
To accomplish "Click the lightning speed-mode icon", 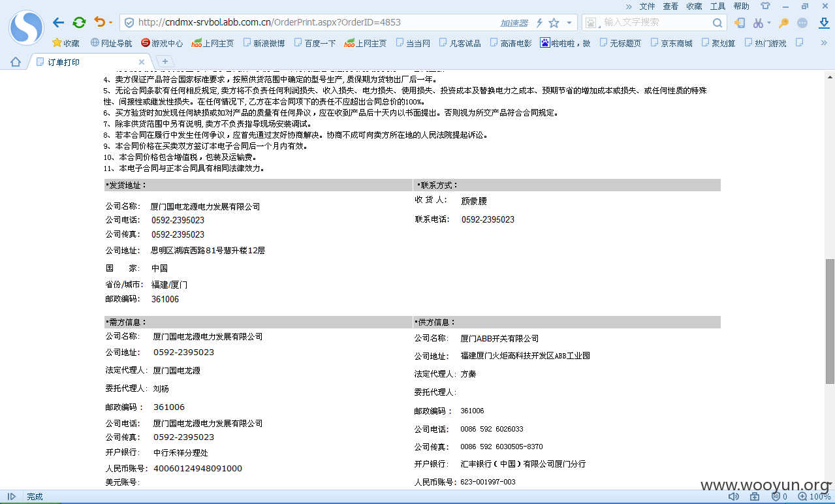I will [x=539, y=23].
